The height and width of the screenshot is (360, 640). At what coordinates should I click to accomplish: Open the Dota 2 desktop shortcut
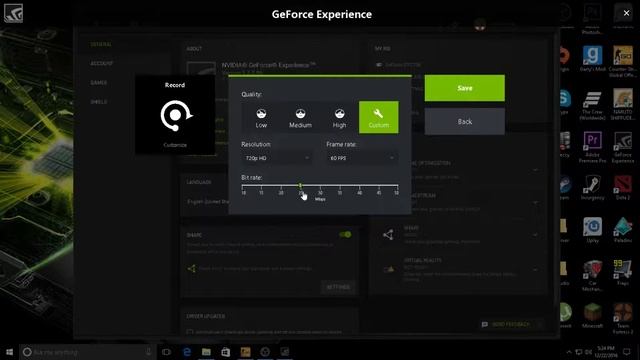point(622,188)
